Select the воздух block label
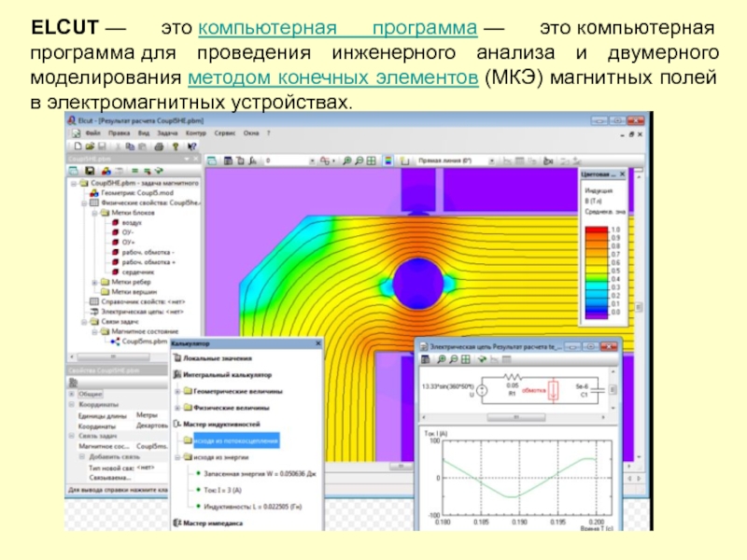Image resolution: width=747 pixels, height=560 pixels. [x=132, y=223]
